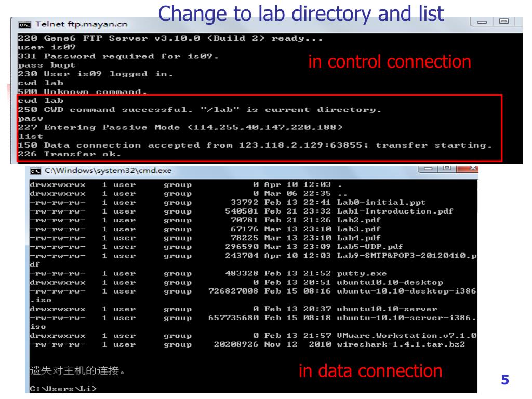Image resolution: width=532 pixels, height=399 pixels.
Task: Click the Telnet window's console icon
Action: pyautogui.click(x=24, y=25)
